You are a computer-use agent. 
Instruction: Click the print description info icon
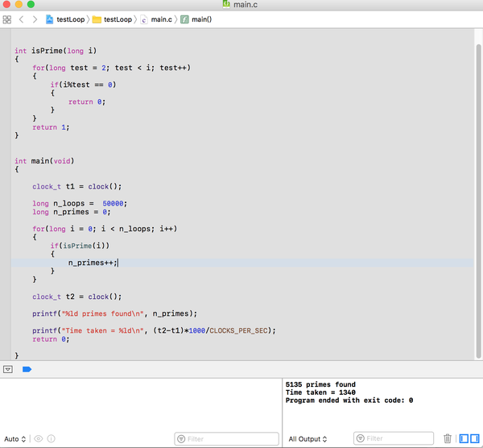click(52, 439)
